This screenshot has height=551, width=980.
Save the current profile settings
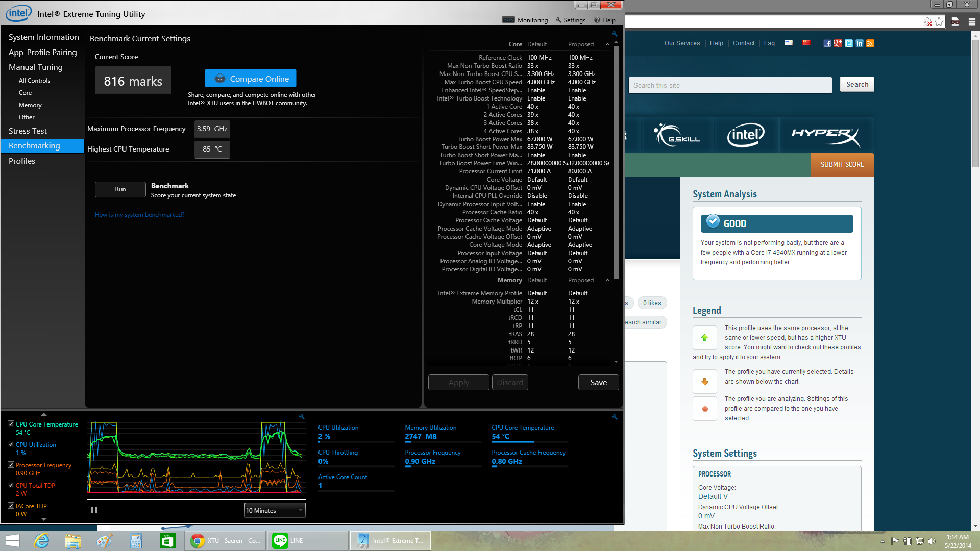point(599,383)
